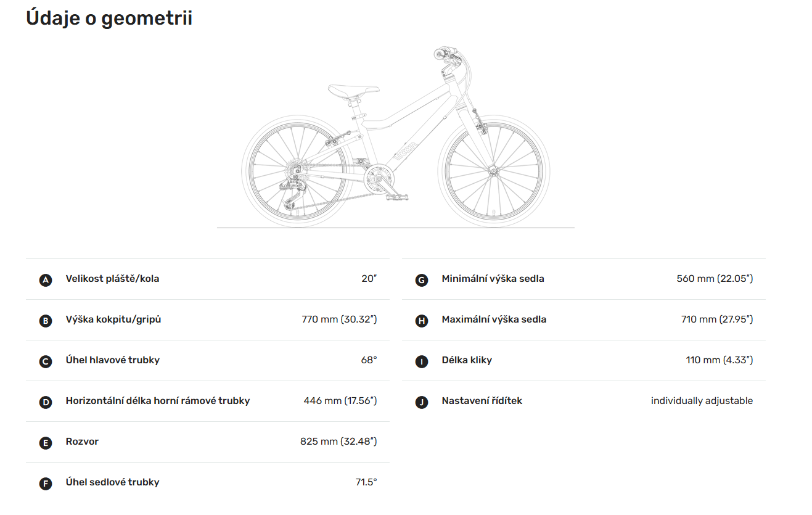Click the Délka kliky label
The image size is (812, 515).
pyautogui.click(x=467, y=360)
